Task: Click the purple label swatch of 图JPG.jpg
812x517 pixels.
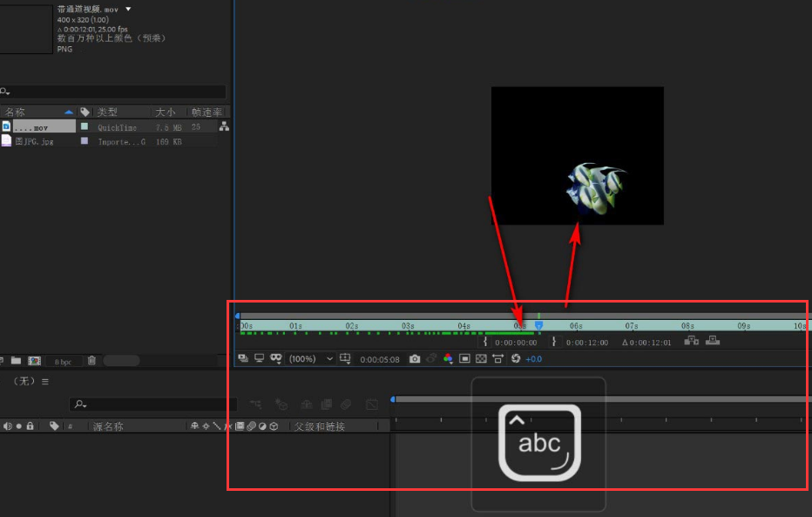Action: click(85, 141)
